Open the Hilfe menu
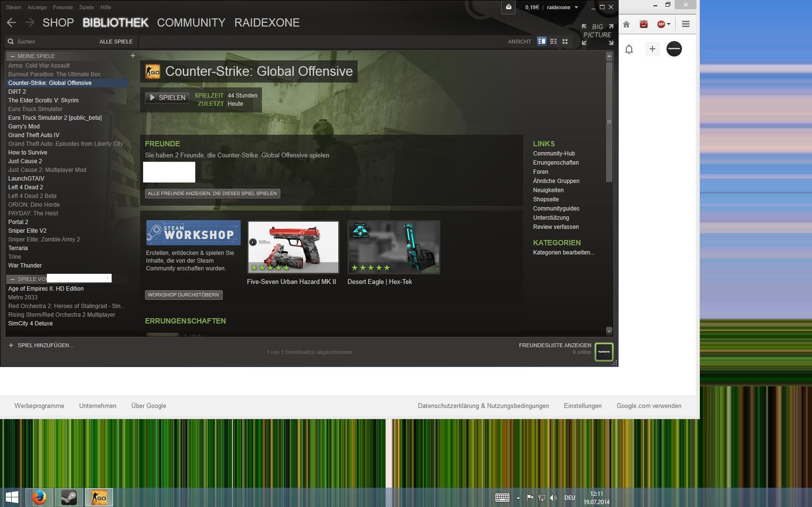This screenshot has width=812, height=507. (106, 7)
